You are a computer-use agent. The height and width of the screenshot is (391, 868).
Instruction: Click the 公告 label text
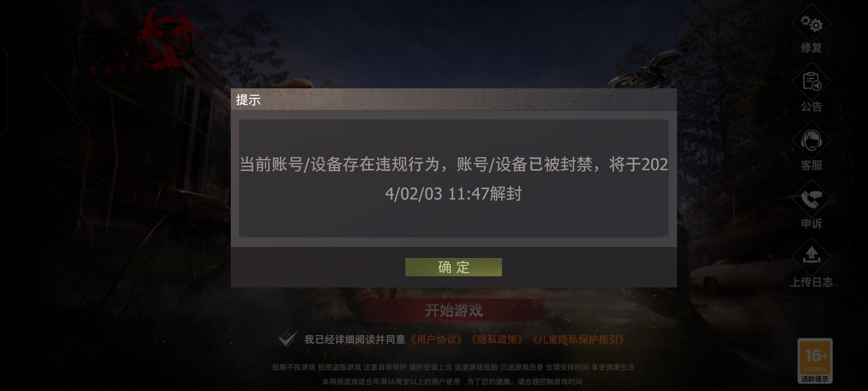(x=811, y=106)
